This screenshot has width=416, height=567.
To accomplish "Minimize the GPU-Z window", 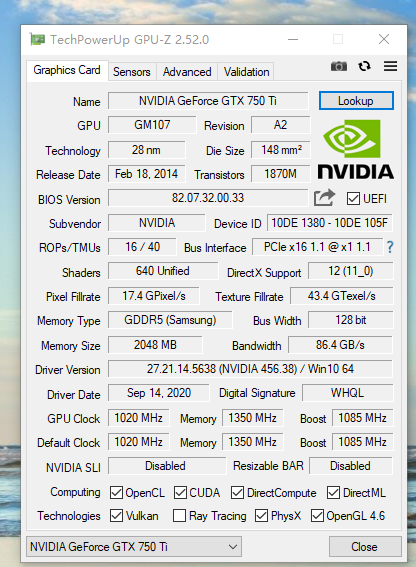I will 293,39.
